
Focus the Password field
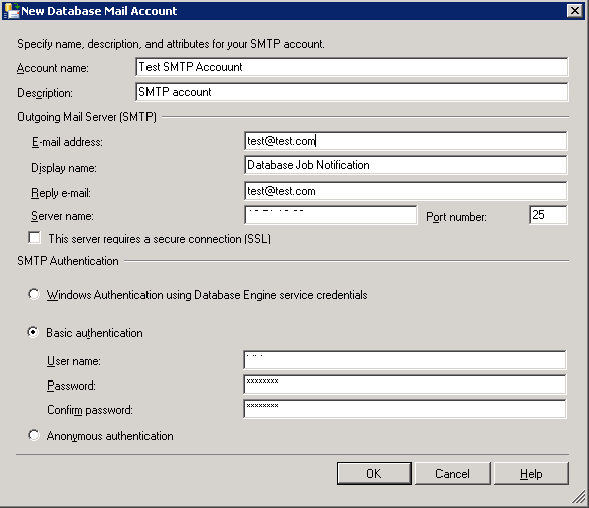[x=405, y=384]
